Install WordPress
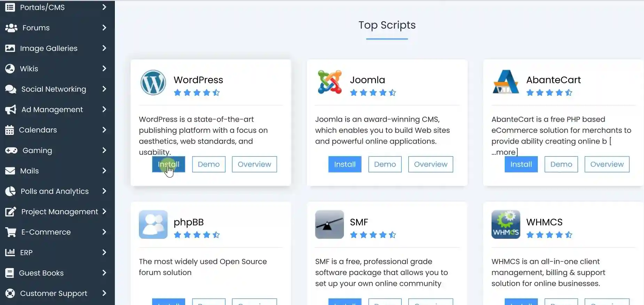The width and height of the screenshot is (644, 305). [x=168, y=164]
